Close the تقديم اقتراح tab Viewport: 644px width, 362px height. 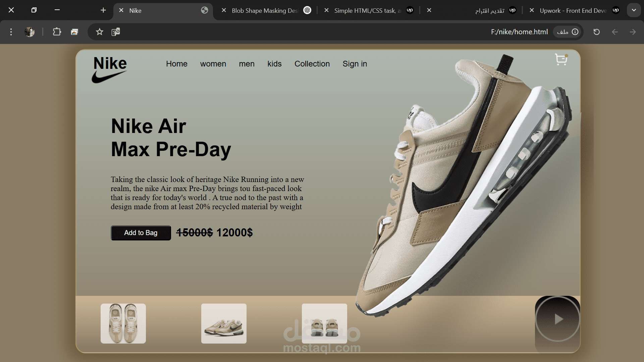(429, 10)
